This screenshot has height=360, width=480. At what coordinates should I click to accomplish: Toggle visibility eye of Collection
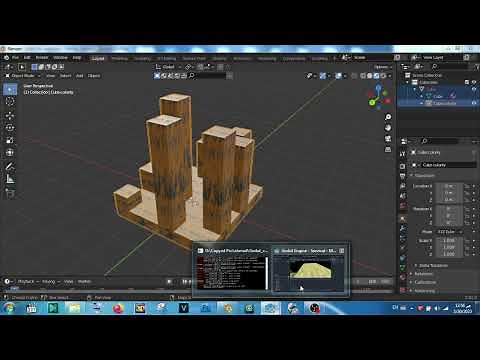474,82
